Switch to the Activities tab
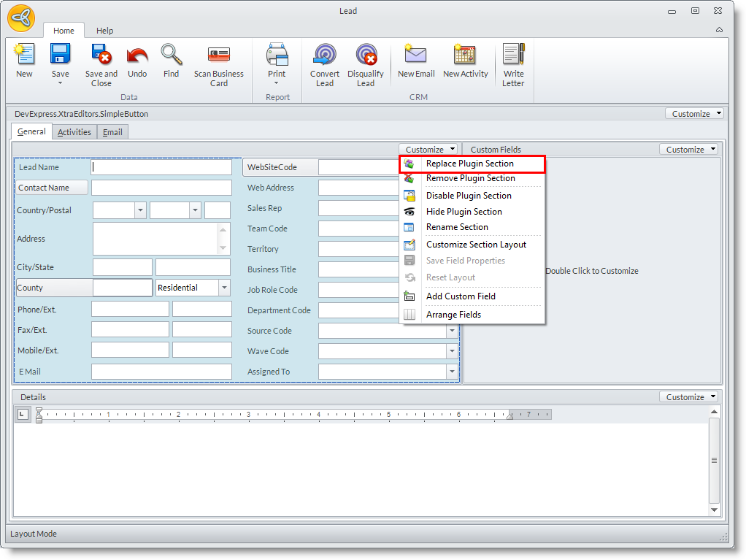This screenshot has width=746, height=560. [x=74, y=132]
